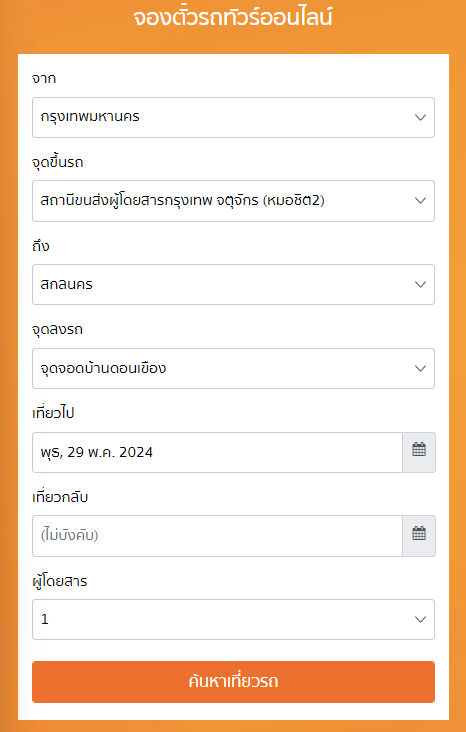The width and height of the screenshot is (466, 732).
Task: Click the departure date field พุธ, 29 พ.ค. 2024
Action: pos(217,452)
